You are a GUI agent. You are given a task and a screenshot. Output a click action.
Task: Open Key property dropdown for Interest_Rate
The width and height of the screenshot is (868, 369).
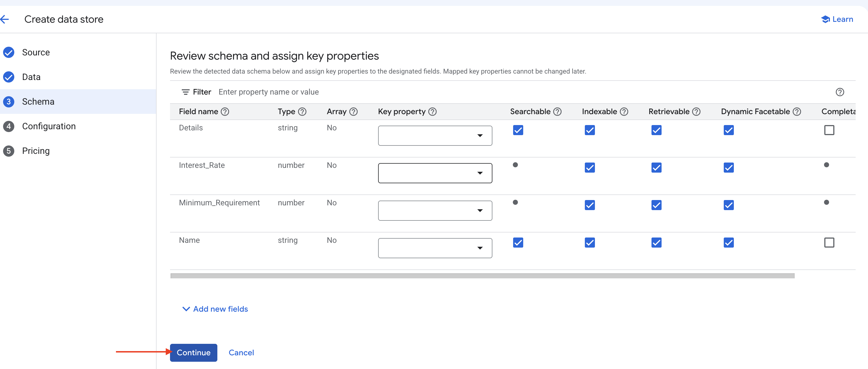pyautogui.click(x=435, y=173)
